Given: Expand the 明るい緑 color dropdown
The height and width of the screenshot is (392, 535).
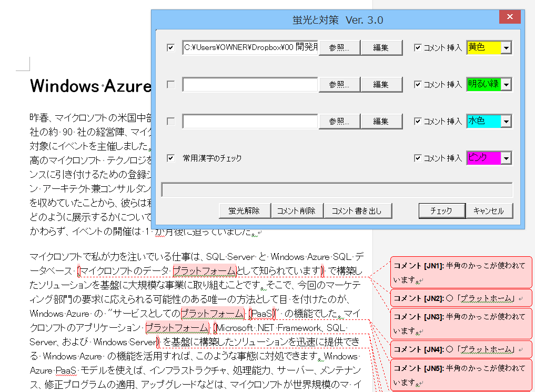Looking at the screenshot, I should coord(506,84).
